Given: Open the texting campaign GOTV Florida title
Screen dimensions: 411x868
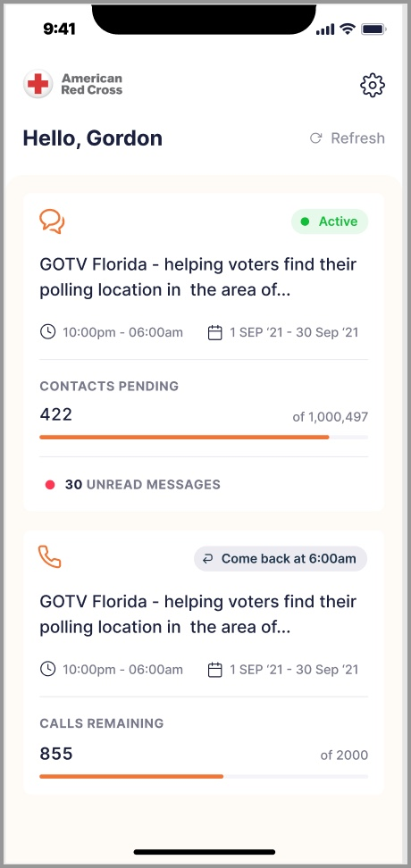Looking at the screenshot, I should [x=198, y=278].
